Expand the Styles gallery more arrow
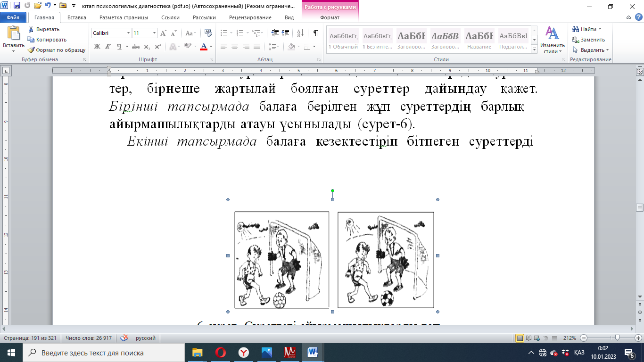 (534, 49)
